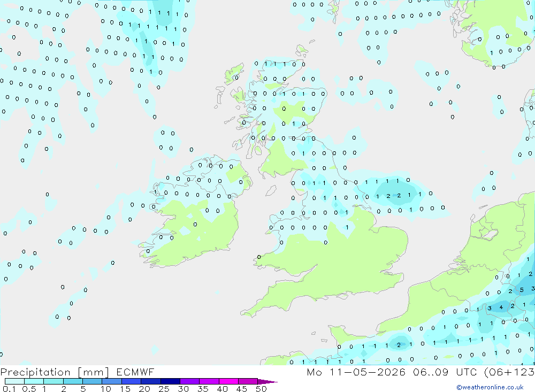Click the 0.5–1 mm legend color swatch
Viewport: 535px width, 392px height.
(x=34, y=381)
